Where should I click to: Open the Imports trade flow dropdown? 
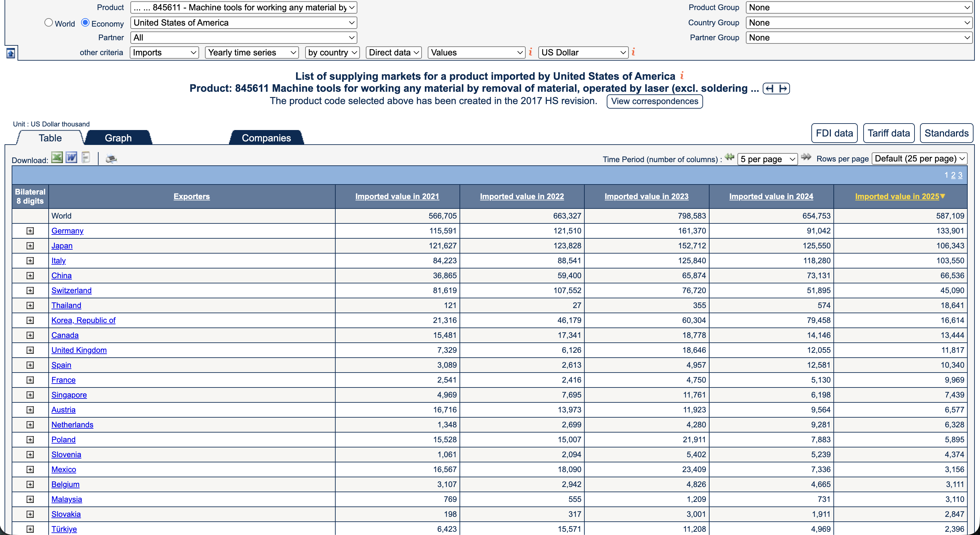[x=164, y=53]
